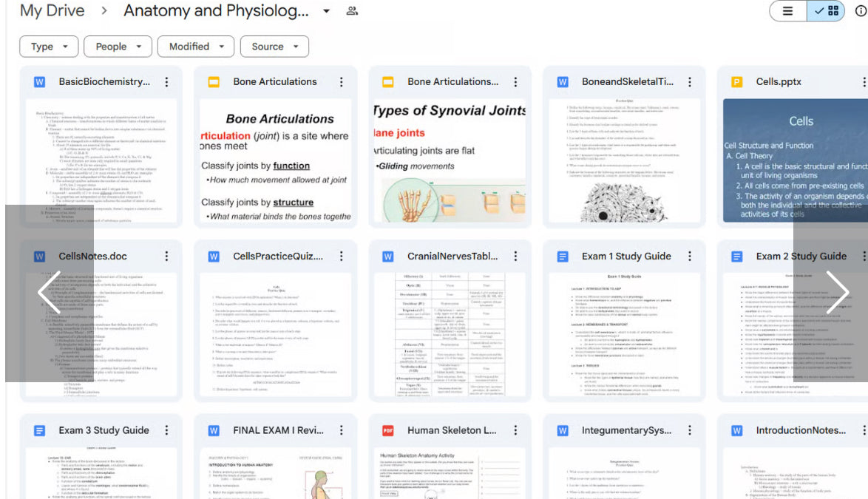The width and height of the screenshot is (868, 499).
Task: Show the view details info button
Action: [x=861, y=11]
